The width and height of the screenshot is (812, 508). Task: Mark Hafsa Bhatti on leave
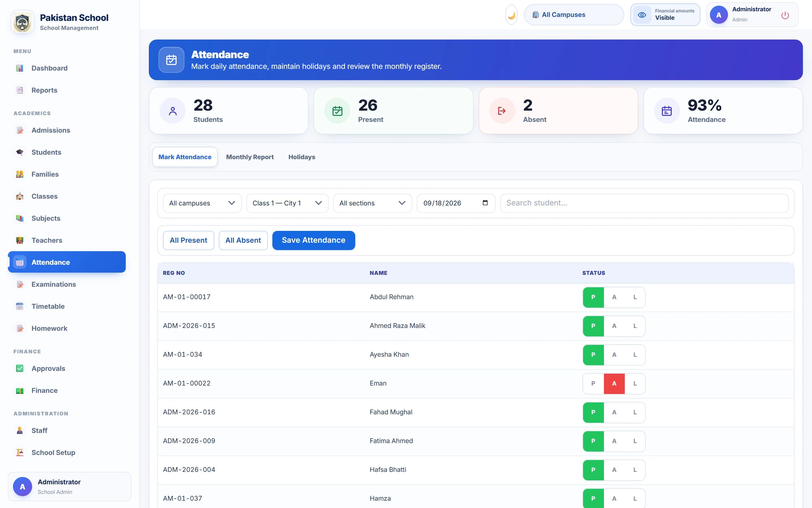pos(635,470)
